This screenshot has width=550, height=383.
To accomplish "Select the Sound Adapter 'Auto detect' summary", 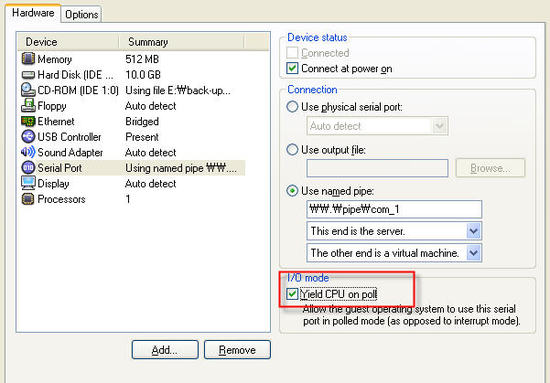I will pyautogui.click(x=150, y=153).
